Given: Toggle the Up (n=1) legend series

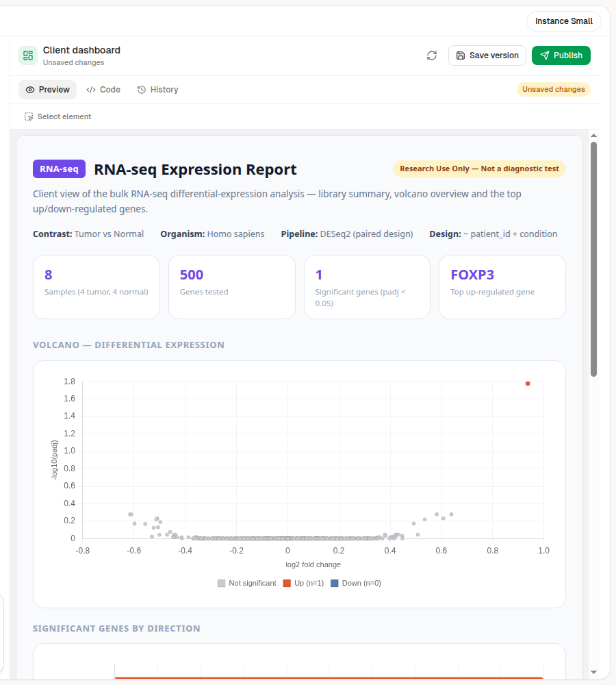Looking at the screenshot, I should pyautogui.click(x=303, y=583).
